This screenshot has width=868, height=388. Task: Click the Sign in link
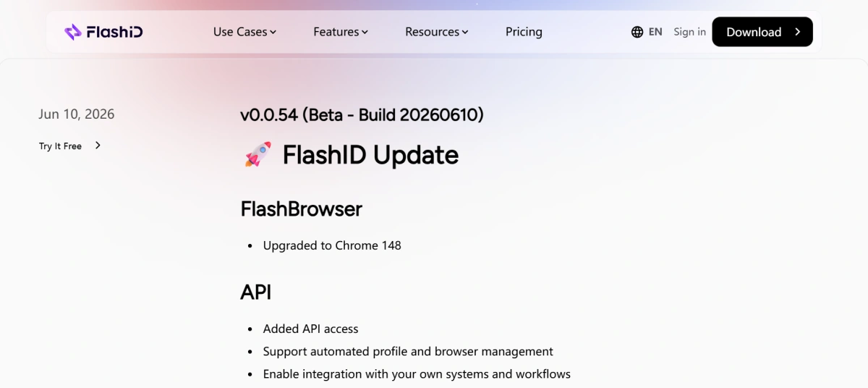click(689, 32)
